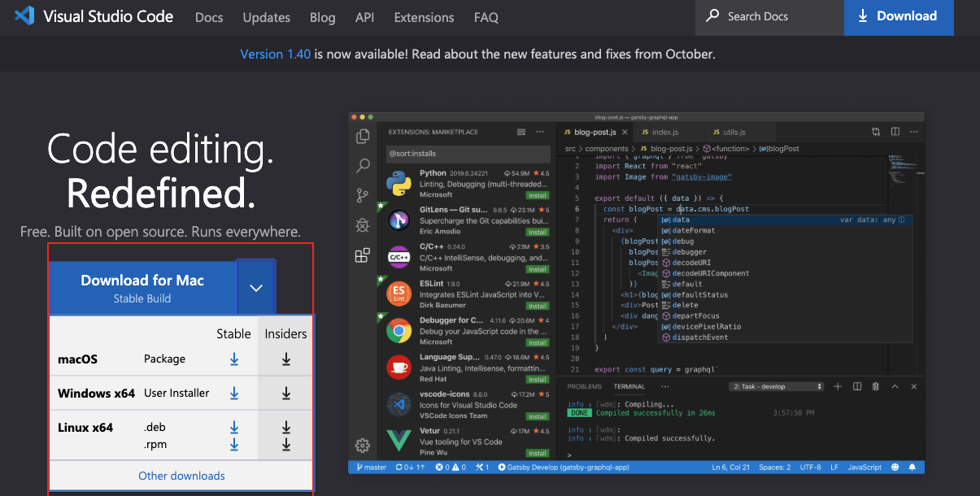Open the Download for Mac dropdown arrow

point(256,287)
